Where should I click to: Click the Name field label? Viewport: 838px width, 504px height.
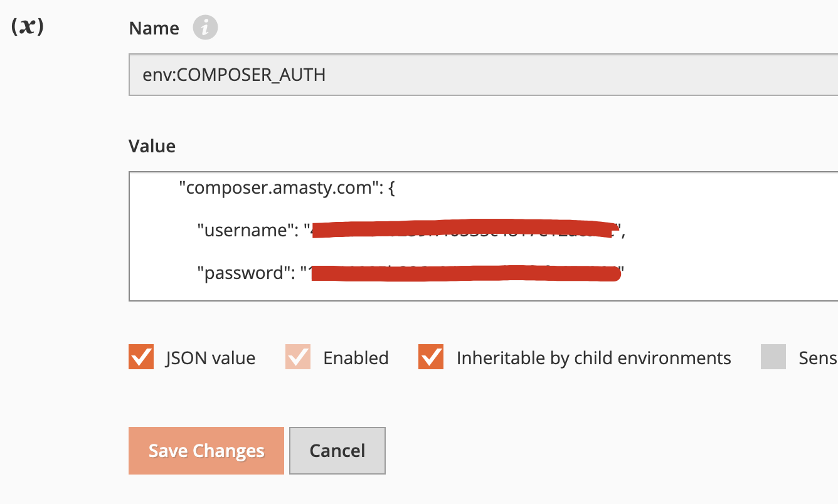(154, 28)
